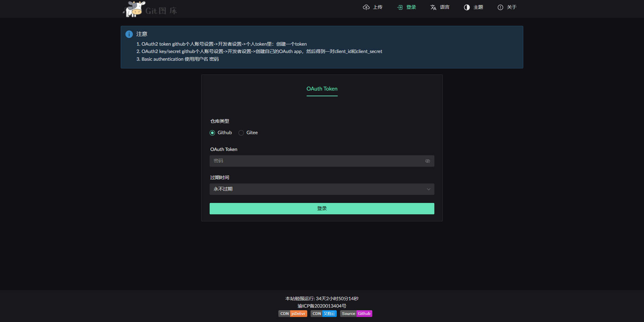This screenshot has width=644, height=322.
Task: Open the 登录 nav menu item
Action: [x=406, y=7]
